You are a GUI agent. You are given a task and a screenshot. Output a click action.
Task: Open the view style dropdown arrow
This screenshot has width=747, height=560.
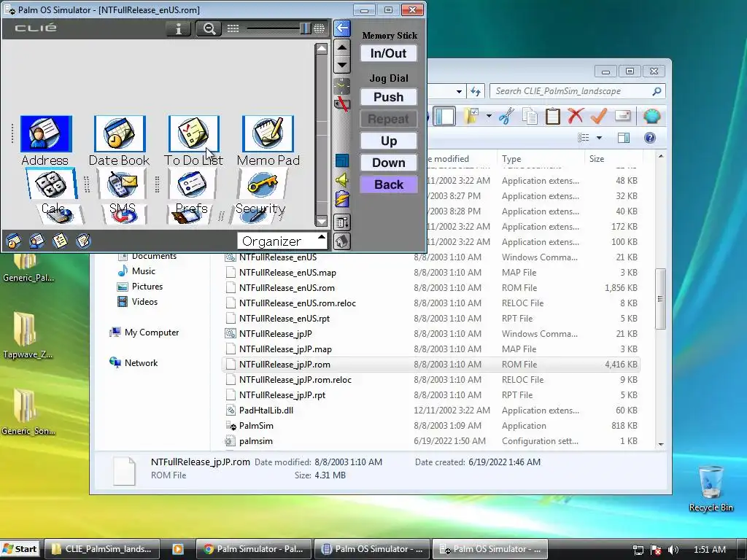click(x=600, y=138)
